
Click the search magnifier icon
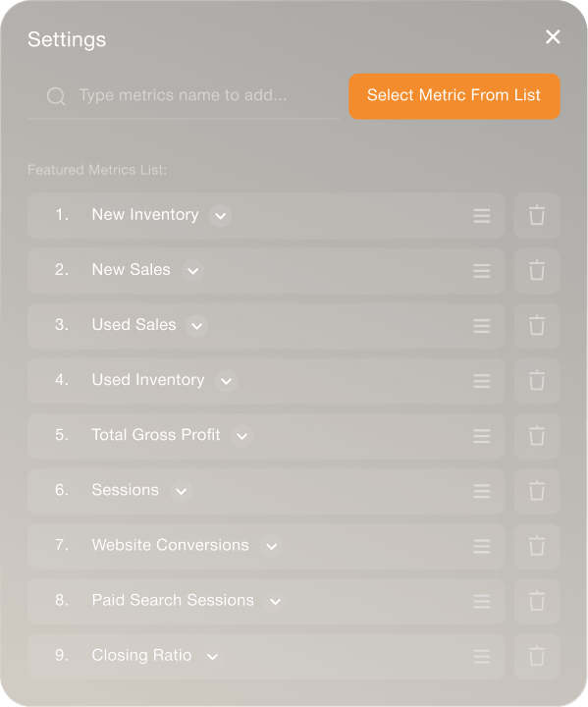pyautogui.click(x=56, y=96)
